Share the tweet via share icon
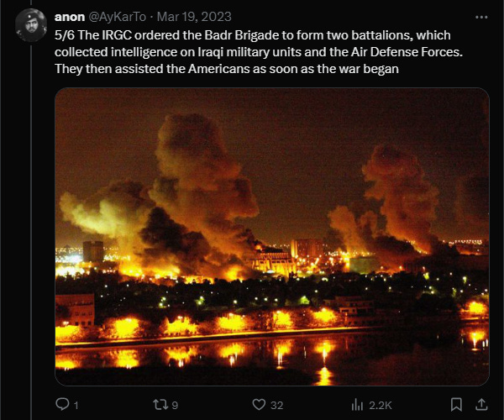This screenshot has width=504, height=420. (481, 404)
